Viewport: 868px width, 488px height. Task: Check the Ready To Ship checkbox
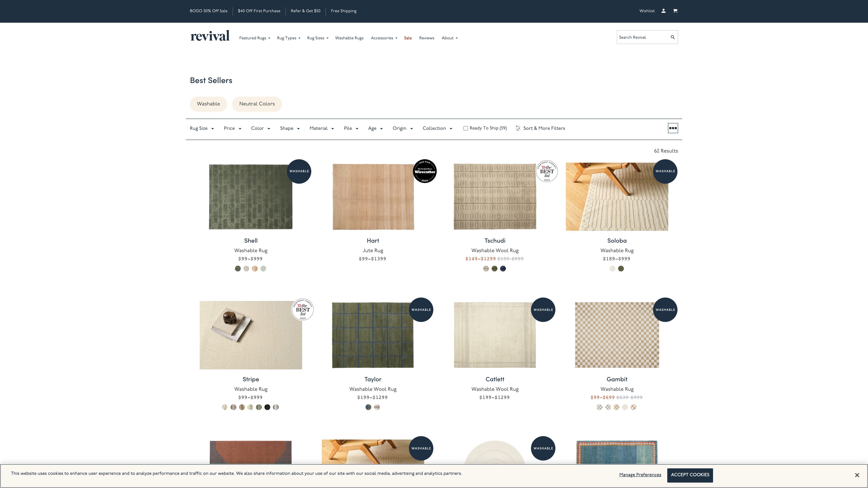tap(465, 128)
